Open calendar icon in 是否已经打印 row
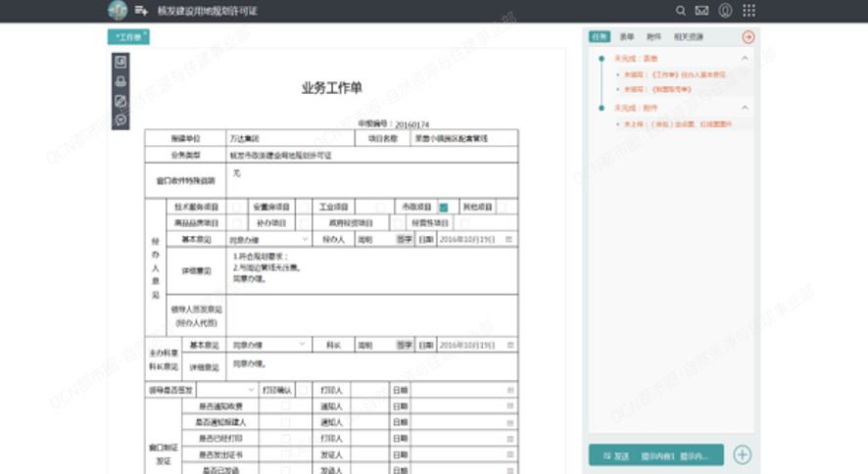 click(x=510, y=439)
